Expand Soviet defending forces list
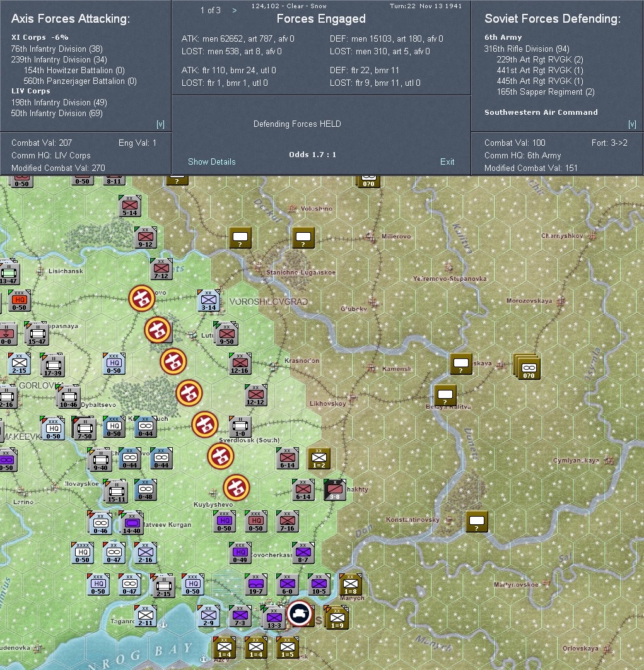The width and height of the screenshot is (644, 670). 632,124
